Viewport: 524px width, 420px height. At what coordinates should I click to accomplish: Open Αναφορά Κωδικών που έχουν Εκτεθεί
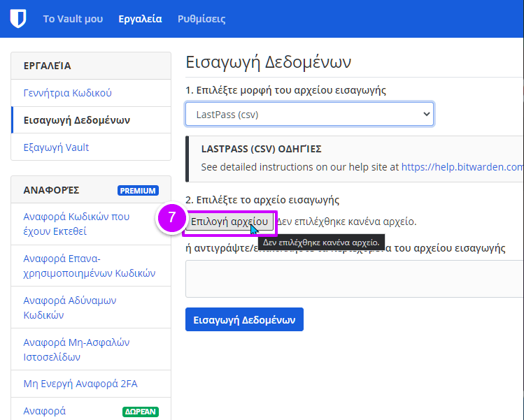[x=91, y=224]
